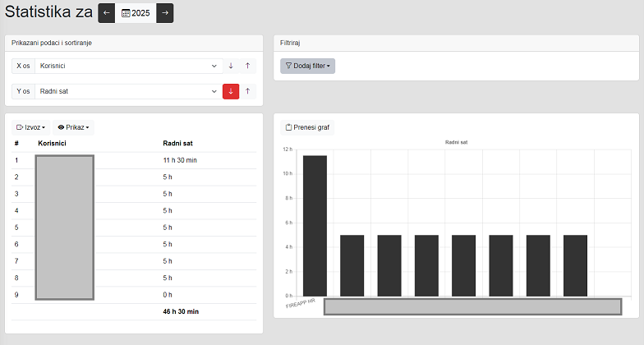This screenshot has height=345, width=644.
Task: Open the X os Korisnici dropdown
Action: pos(128,66)
